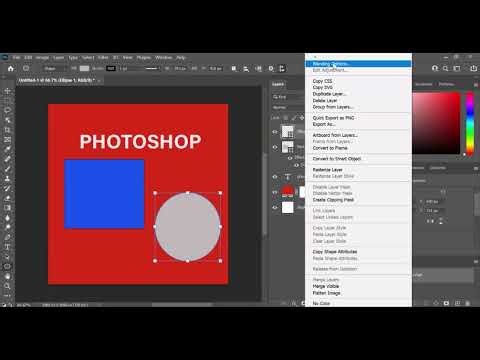Select the Brush tool
Viewport: 480px width, 360px height.
tap(7, 169)
